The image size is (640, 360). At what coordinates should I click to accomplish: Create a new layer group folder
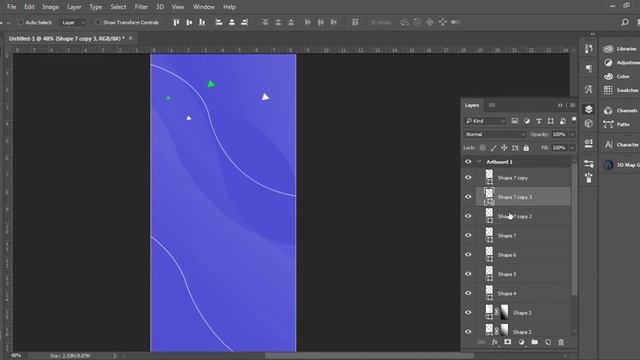(x=534, y=342)
